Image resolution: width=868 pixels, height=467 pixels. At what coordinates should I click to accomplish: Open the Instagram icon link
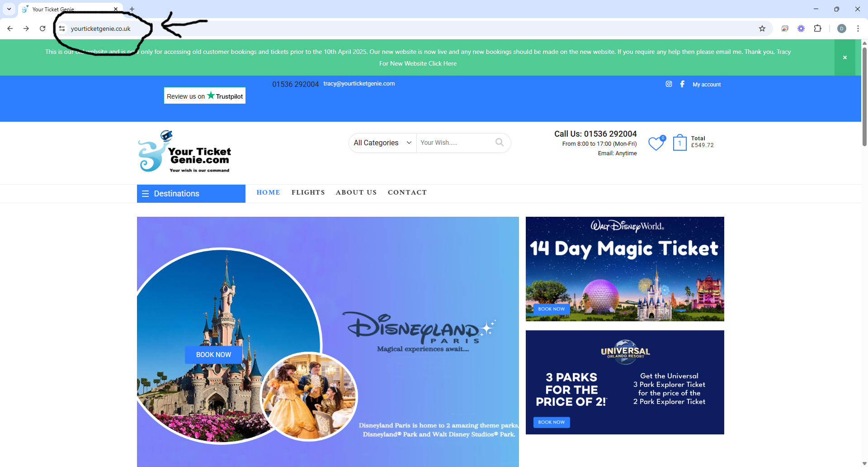(x=669, y=84)
